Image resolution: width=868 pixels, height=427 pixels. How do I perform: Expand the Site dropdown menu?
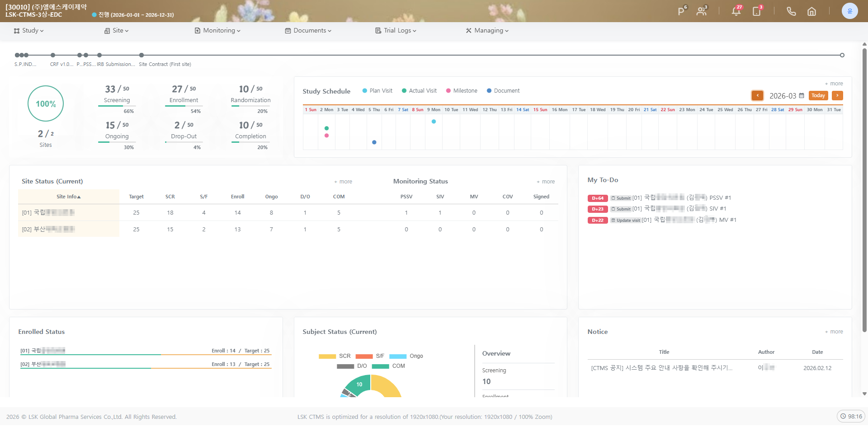116,30
